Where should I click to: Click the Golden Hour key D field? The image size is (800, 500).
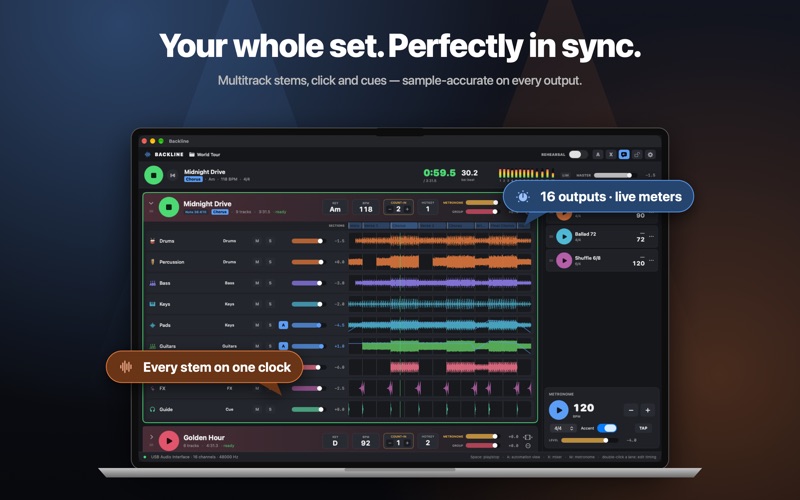pos(335,441)
